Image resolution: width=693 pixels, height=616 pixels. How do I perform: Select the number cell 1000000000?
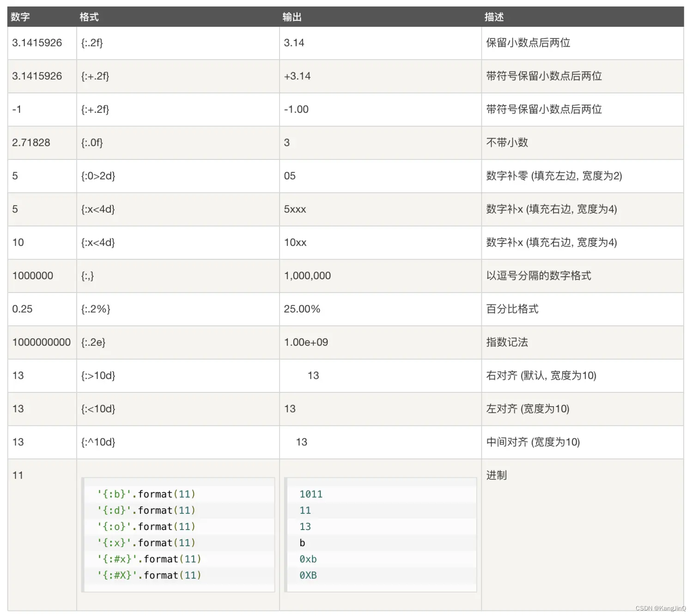[x=42, y=342]
